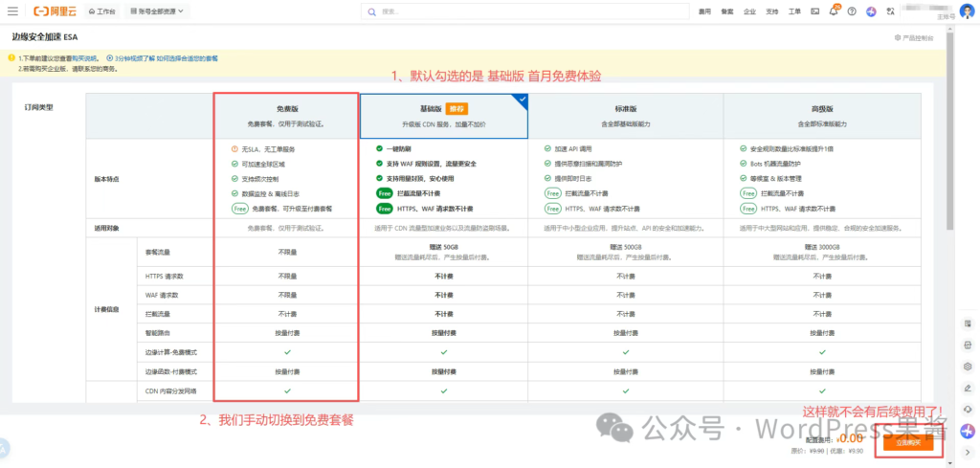Open the 支持 menu
The height and width of the screenshot is (468, 980).
click(x=772, y=11)
